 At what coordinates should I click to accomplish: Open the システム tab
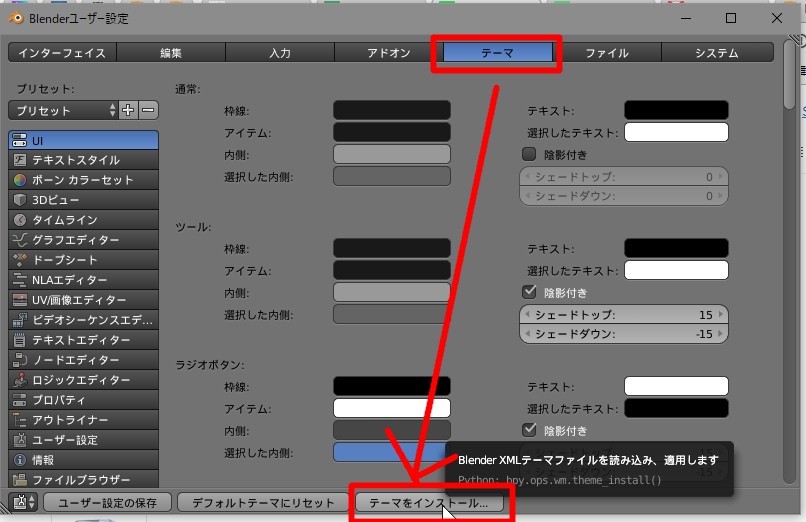click(717, 53)
